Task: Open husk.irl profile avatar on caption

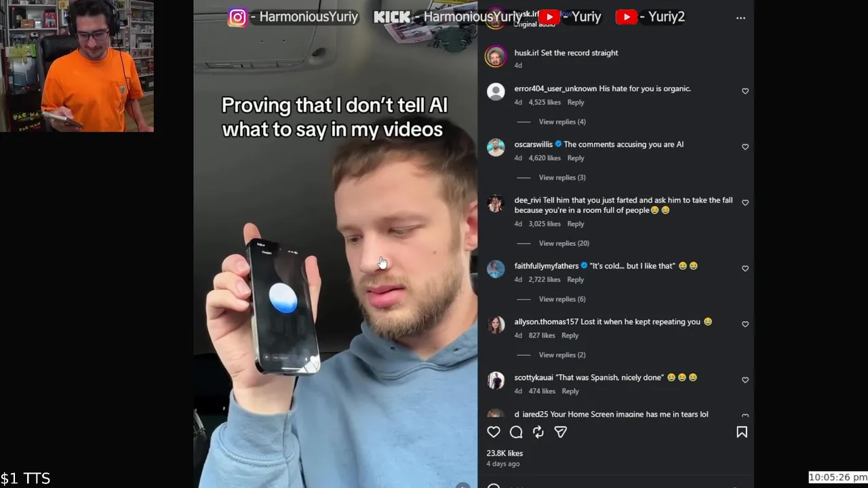Action: click(x=496, y=57)
